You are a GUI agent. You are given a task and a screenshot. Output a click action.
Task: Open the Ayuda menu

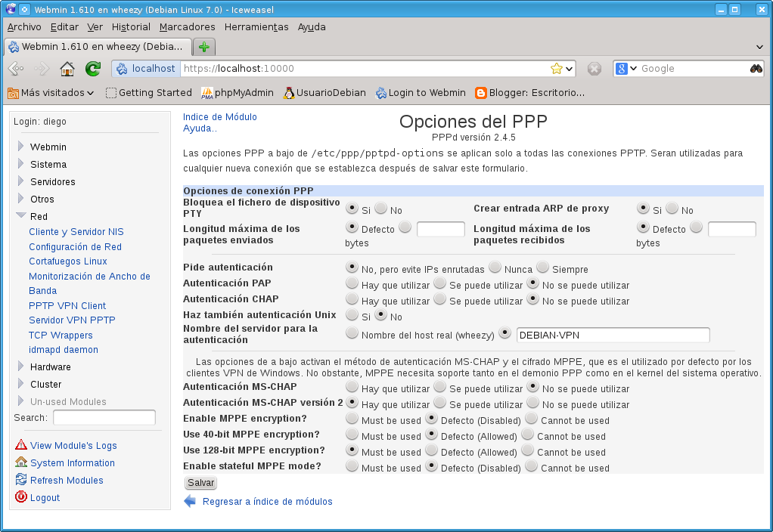click(312, 27)
